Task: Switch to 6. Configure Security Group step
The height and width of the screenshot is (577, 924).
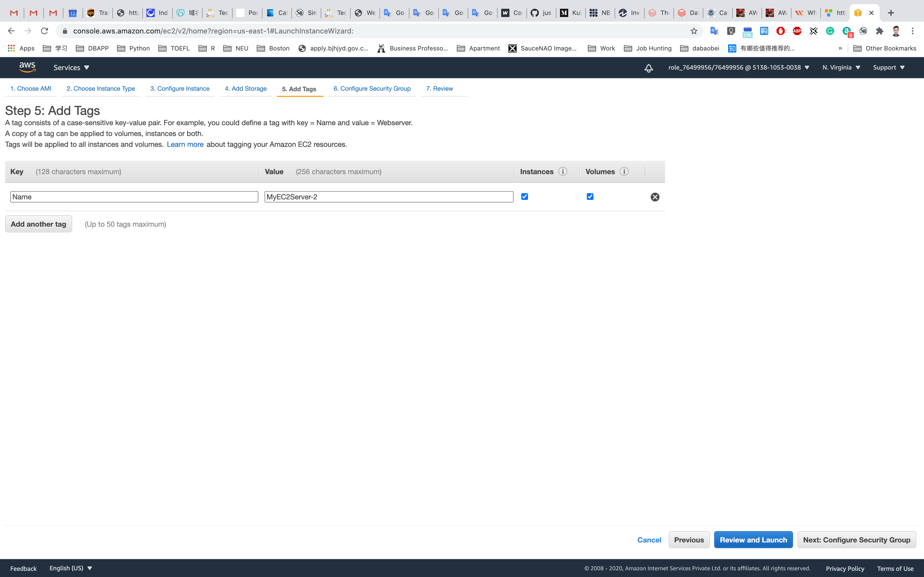Action: coord(372,89)
